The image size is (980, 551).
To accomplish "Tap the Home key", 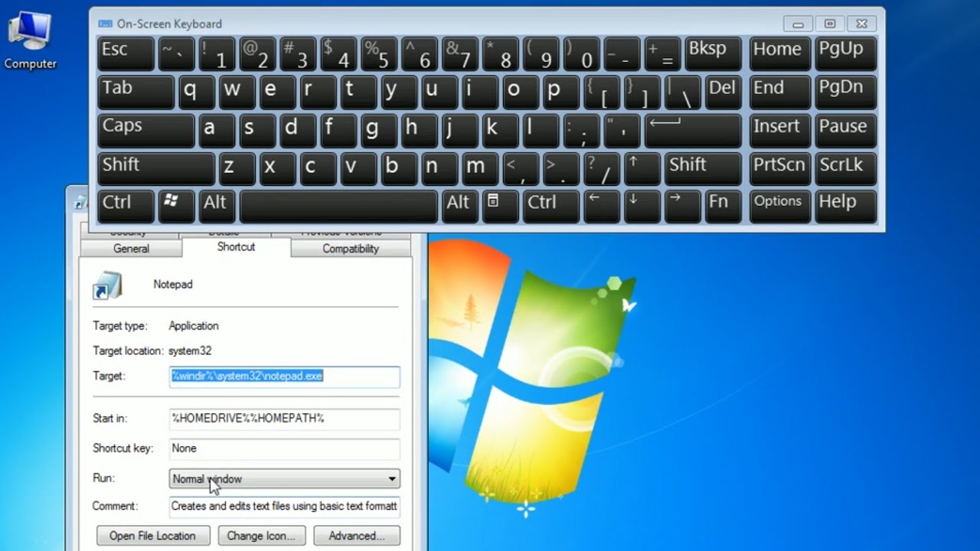I will 780,54.
